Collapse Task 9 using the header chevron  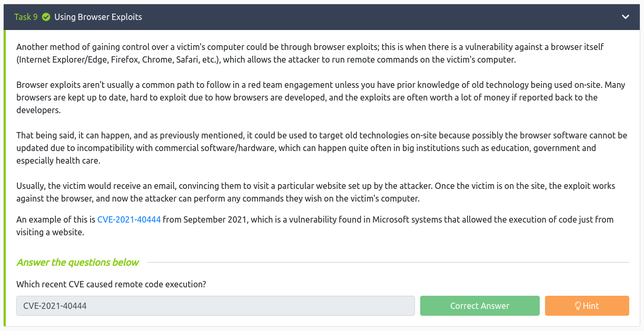[625, 17]
